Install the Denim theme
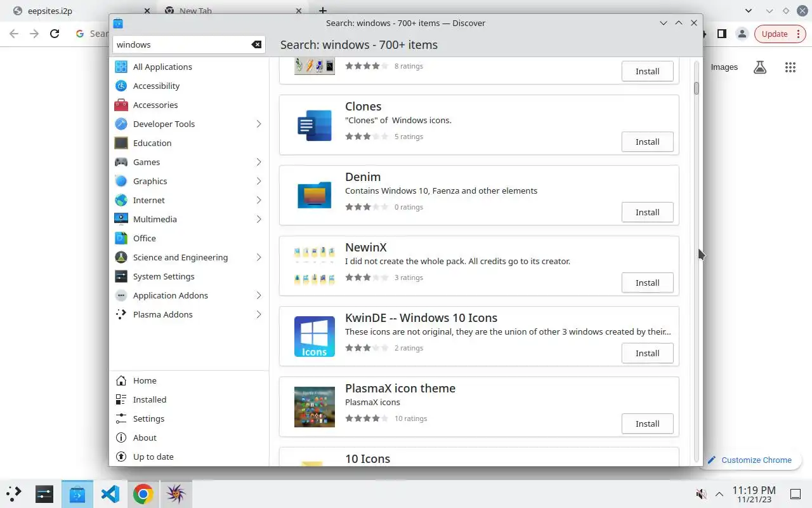The image size is (812, 508). [647, 212]
